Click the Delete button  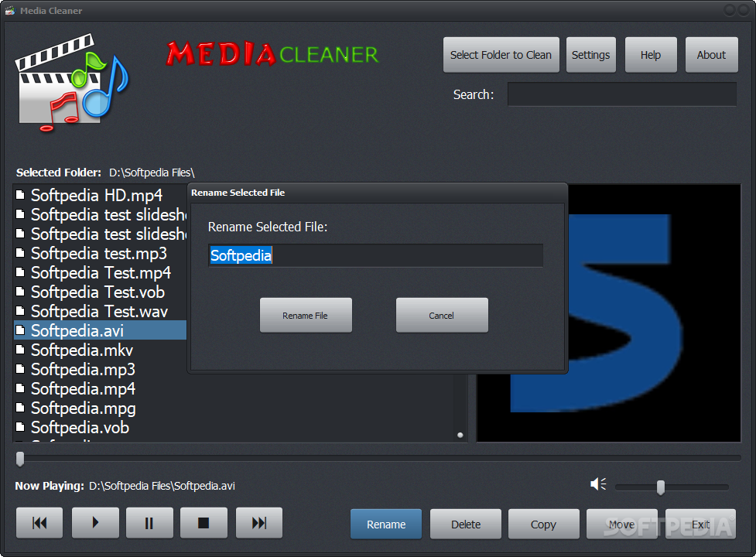click(466, 525)
